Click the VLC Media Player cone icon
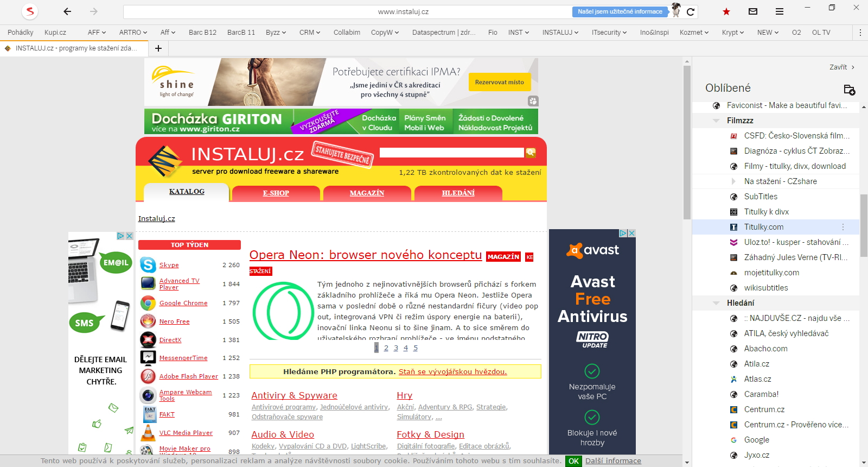 pos(148,433)
